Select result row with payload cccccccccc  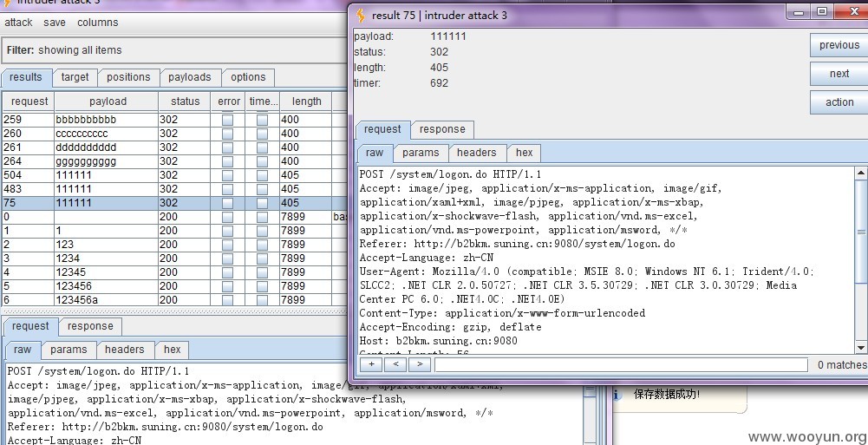coord(174,134)
